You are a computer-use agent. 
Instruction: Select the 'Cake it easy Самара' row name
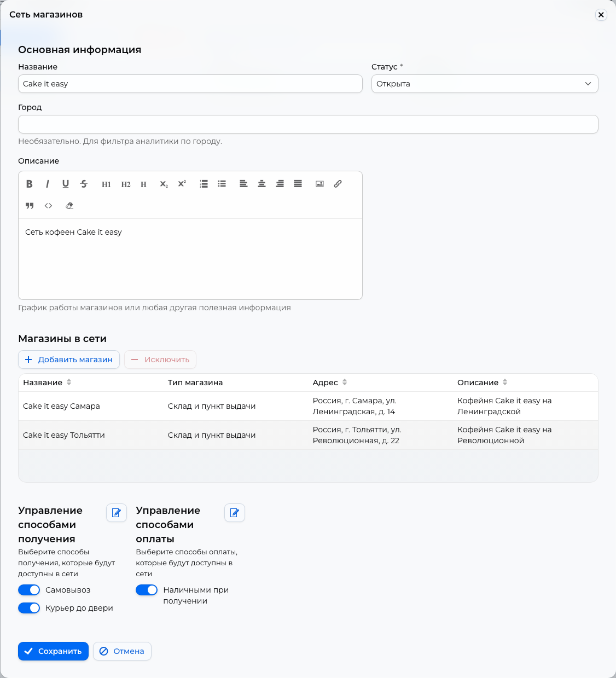click(x=61, y=406)
